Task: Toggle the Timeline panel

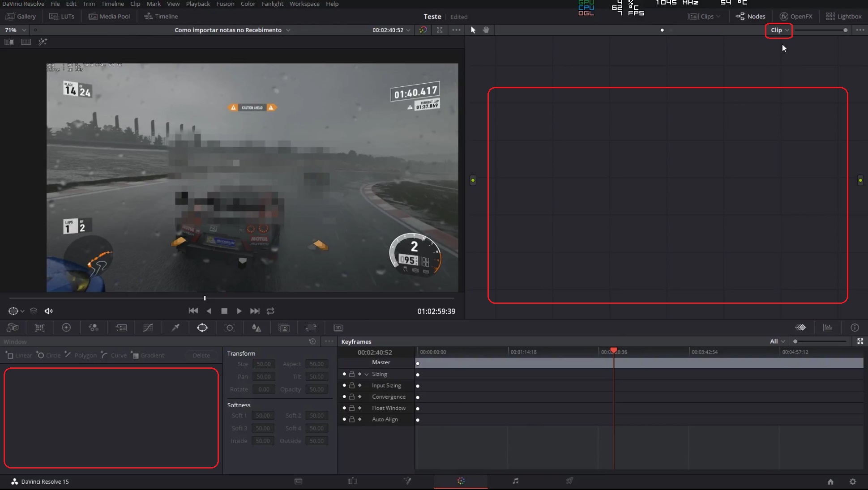Action: click(161, 16)
